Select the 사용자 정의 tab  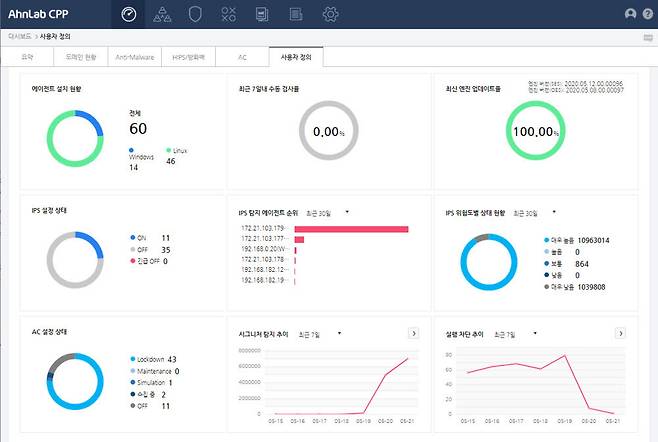296,57
